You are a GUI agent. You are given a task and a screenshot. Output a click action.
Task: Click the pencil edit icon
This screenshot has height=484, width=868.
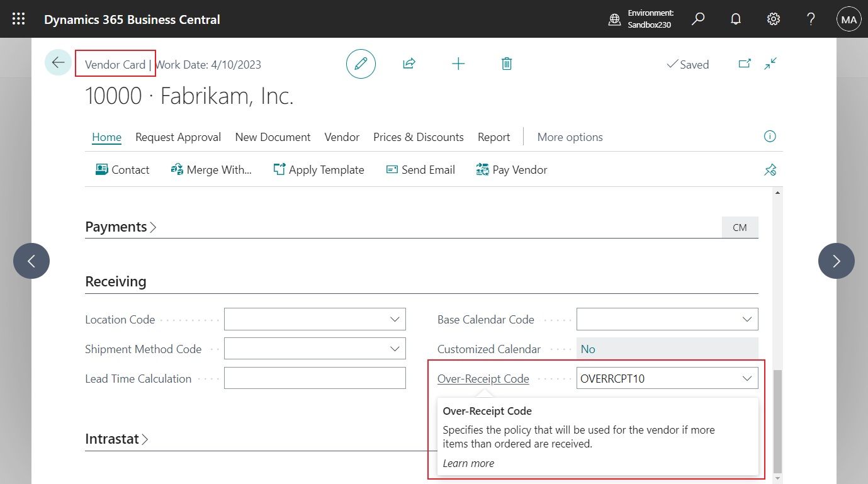(361, 64)
